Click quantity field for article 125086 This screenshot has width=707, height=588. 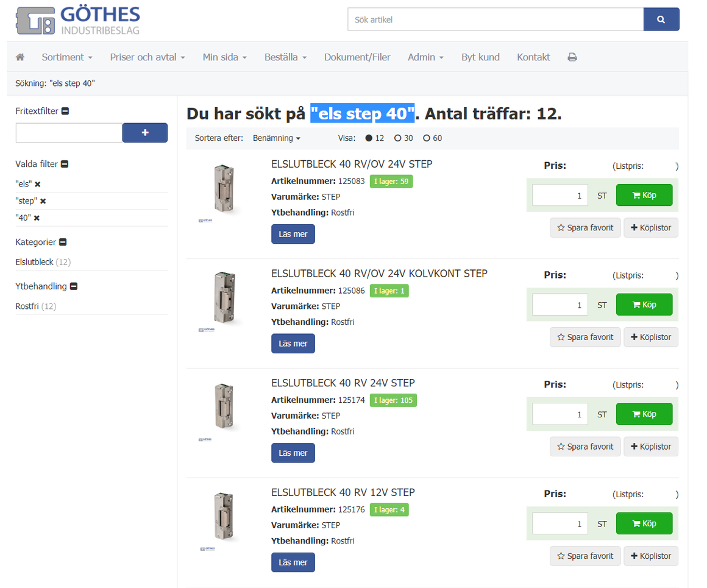pos(560,305)
